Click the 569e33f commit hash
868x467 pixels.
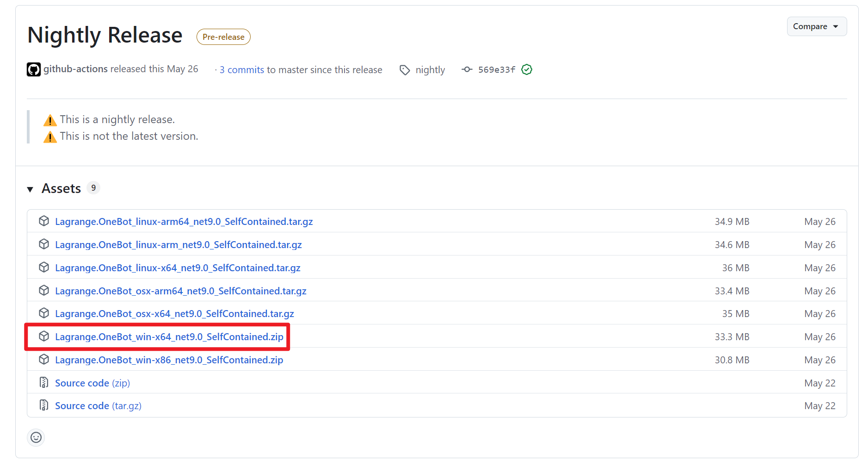(x=496, y=70)
